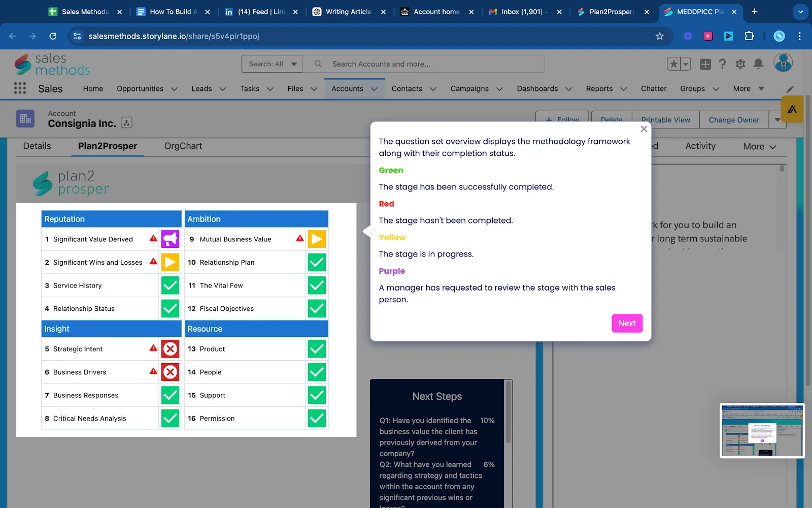Click the Search Accounts and more field
This screenshot has height=508, width=812.
(424, 64)
